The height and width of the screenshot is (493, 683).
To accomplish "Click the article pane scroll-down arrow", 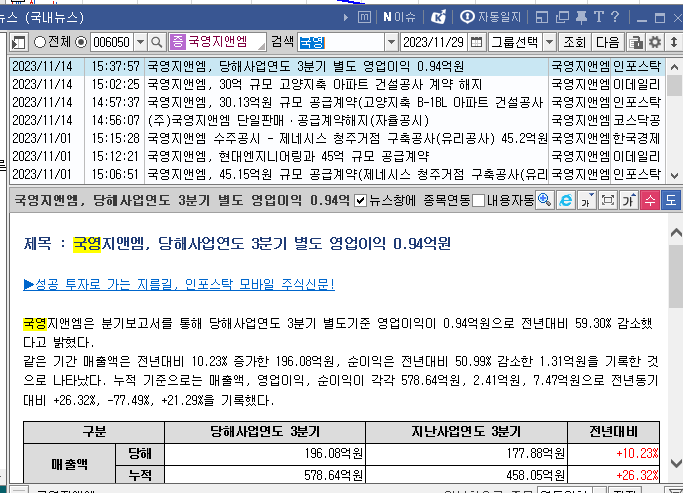I will (x=676, y=463).
